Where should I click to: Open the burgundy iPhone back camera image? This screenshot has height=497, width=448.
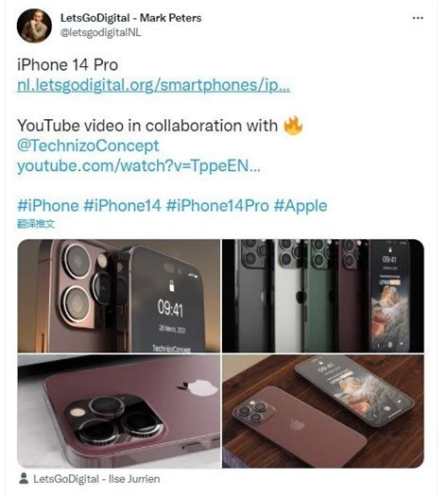tap(119, 411)
